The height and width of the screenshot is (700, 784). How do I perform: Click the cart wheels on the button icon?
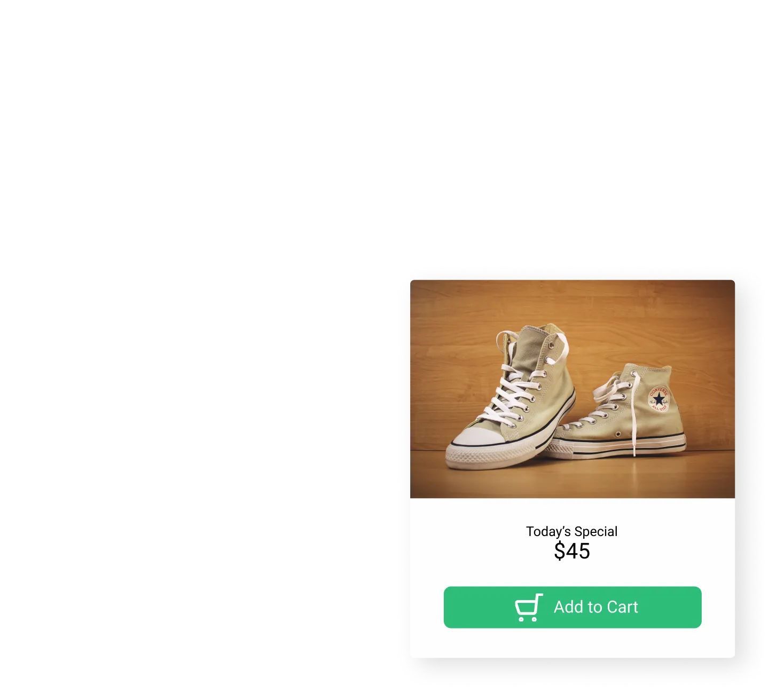tap(528, 619)
